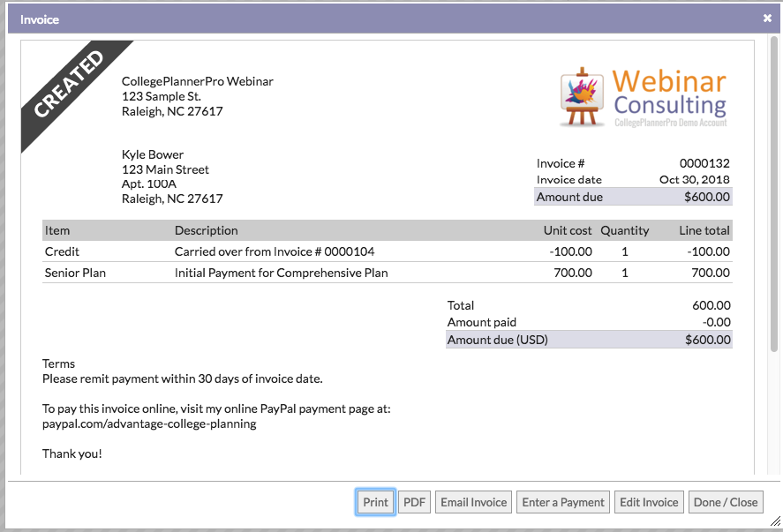
Task: Click the Senior Plan item label
Action: [x=75, y=273]
